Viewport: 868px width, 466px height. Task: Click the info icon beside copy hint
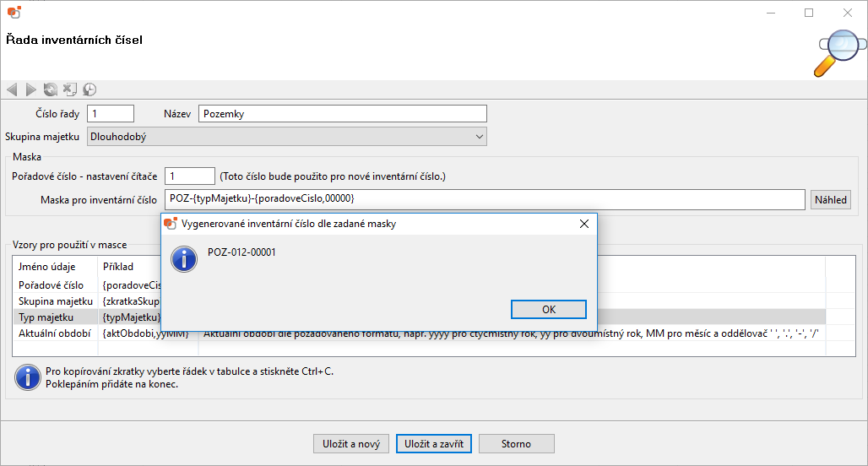pyautogui.click(x=28, y=377)
